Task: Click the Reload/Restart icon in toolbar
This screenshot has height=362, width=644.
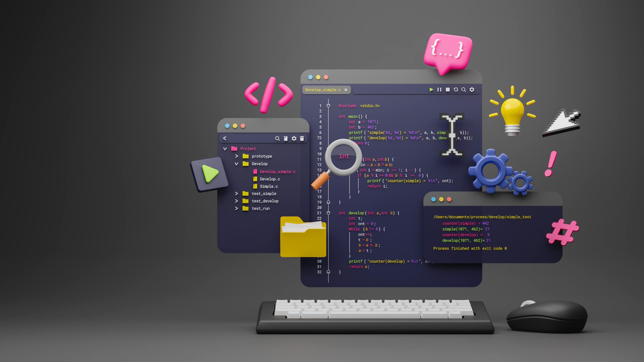Action: tap(455, 89)
